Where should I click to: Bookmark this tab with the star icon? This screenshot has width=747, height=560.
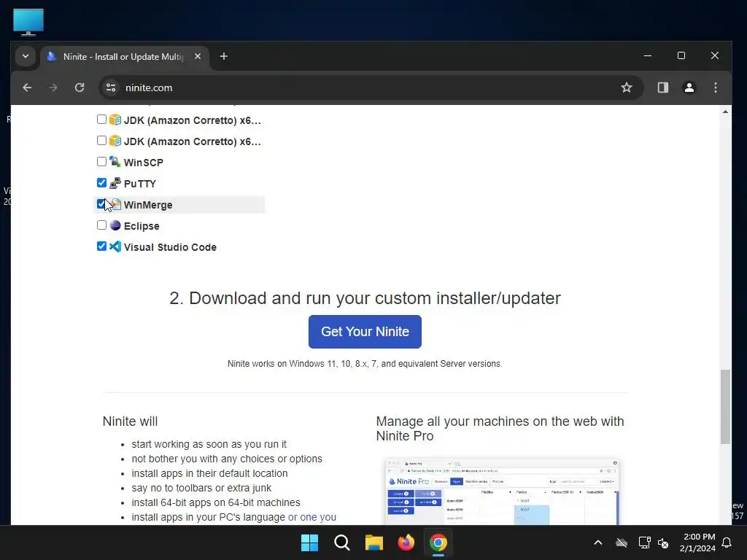pyautogui.click(x=627, y=87)
